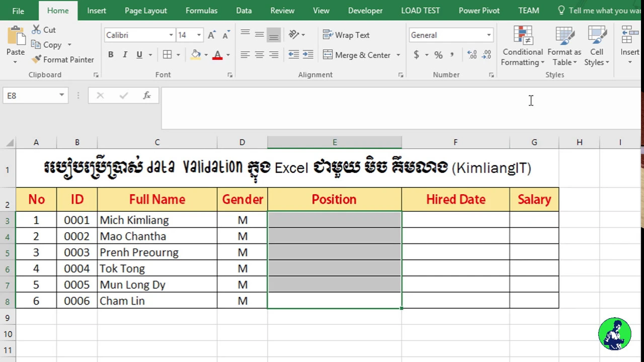Apply Comma Style
The width and height of the screenshot is (644, 362).
tap(452, 55)
